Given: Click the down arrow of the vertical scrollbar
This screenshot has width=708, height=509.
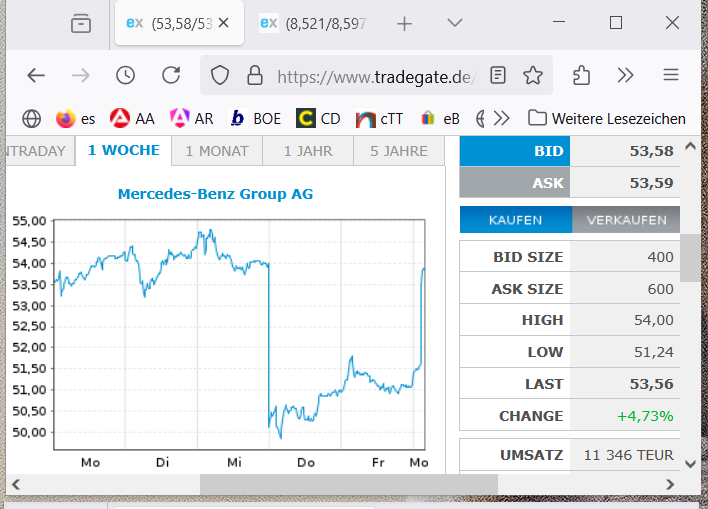Looking at the screenshot, I should (690, 464).
